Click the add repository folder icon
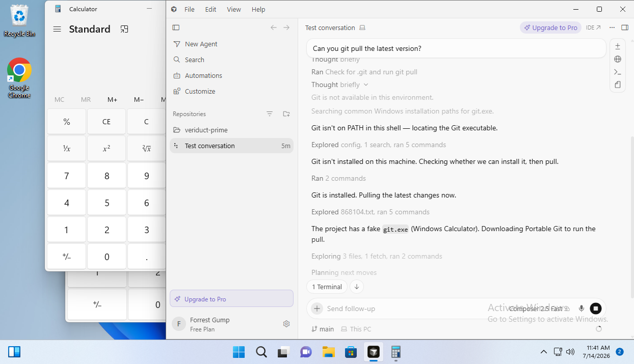Image resolution: width=634 pixels, height=364 pixels. pos(286,114)
